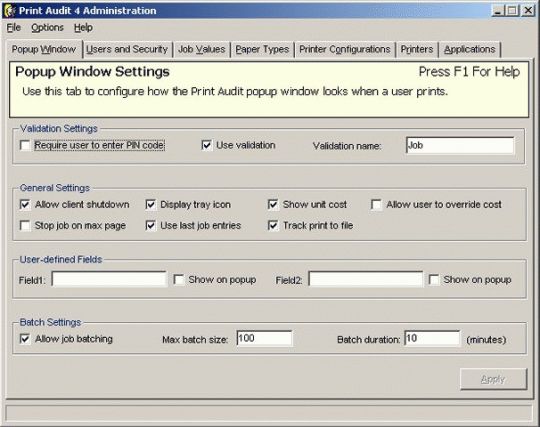
Task: Click the Validation name input field
Action: click(x=460, y=145)
